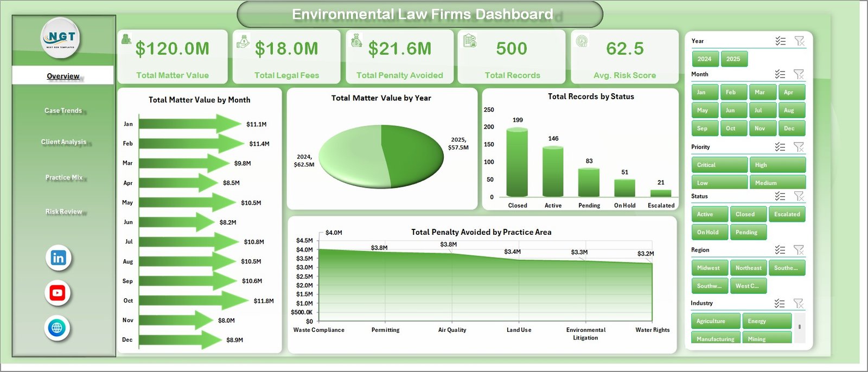Toggle multi-select in Region slicer

tap(780, 250)
